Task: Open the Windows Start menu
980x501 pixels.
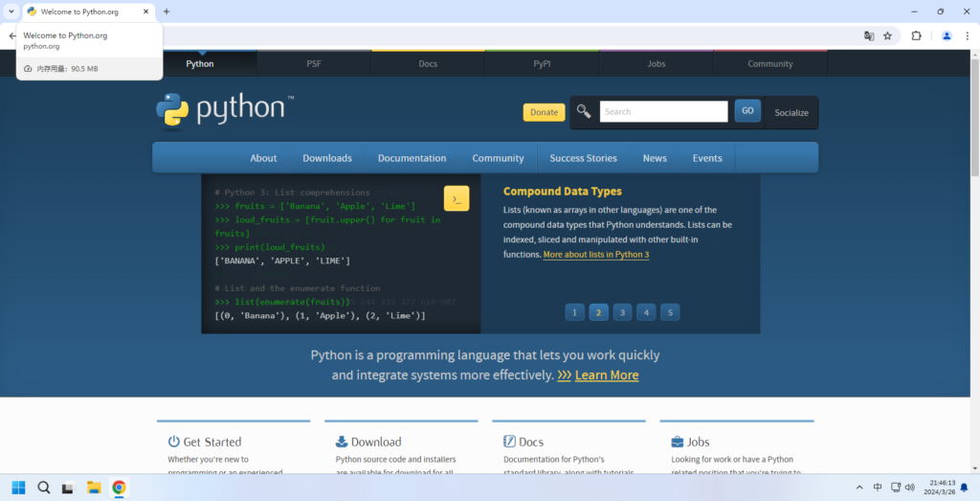Action: pos(19,488)
